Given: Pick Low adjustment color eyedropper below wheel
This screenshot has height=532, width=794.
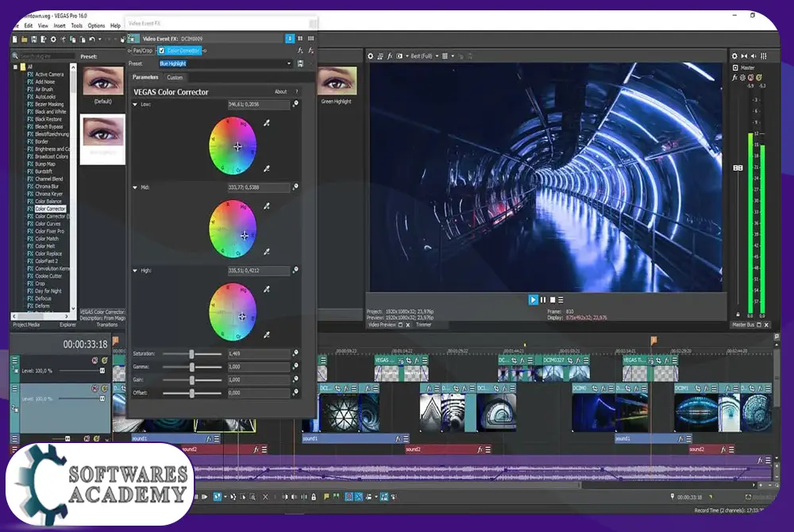Looking at the screenshot, I should (x=266, y=168).
